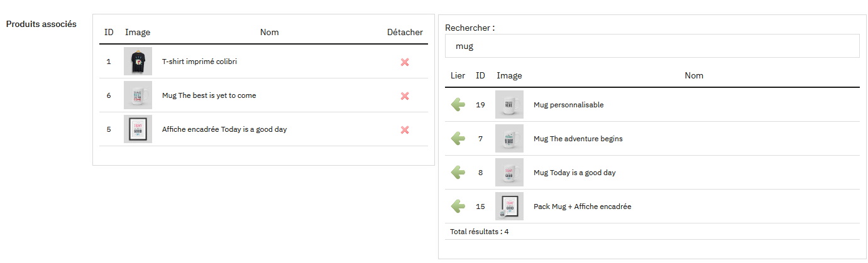The image size is (868, 263).
Task: Open Pack Mug + Affiche encadrée thumbnail
Action: pyautogui.click(x=509, y=207)
